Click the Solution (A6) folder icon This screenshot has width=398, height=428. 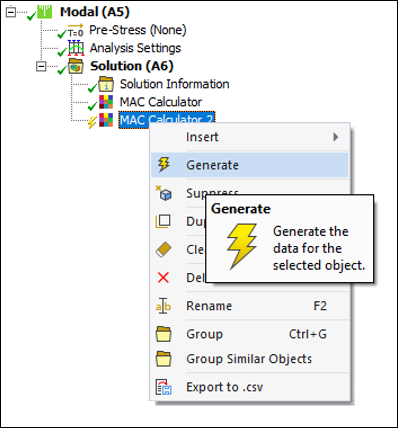pos(75,66)
